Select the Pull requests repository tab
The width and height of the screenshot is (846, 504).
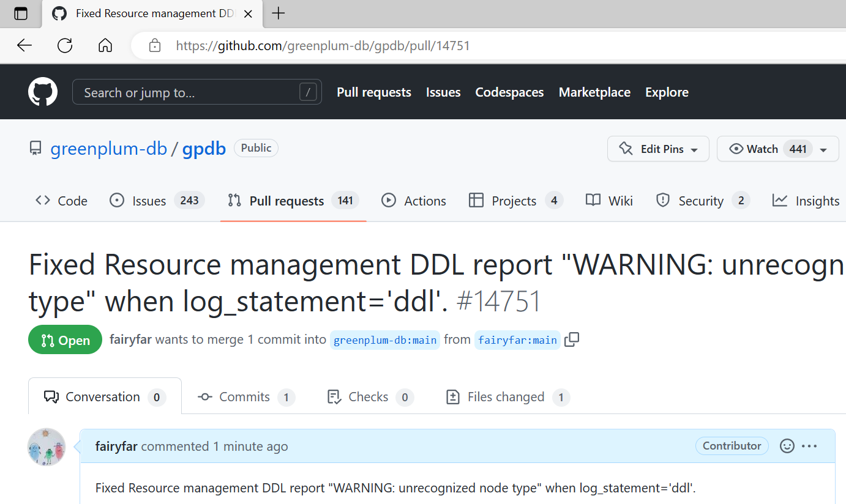[x=293, y=201]
